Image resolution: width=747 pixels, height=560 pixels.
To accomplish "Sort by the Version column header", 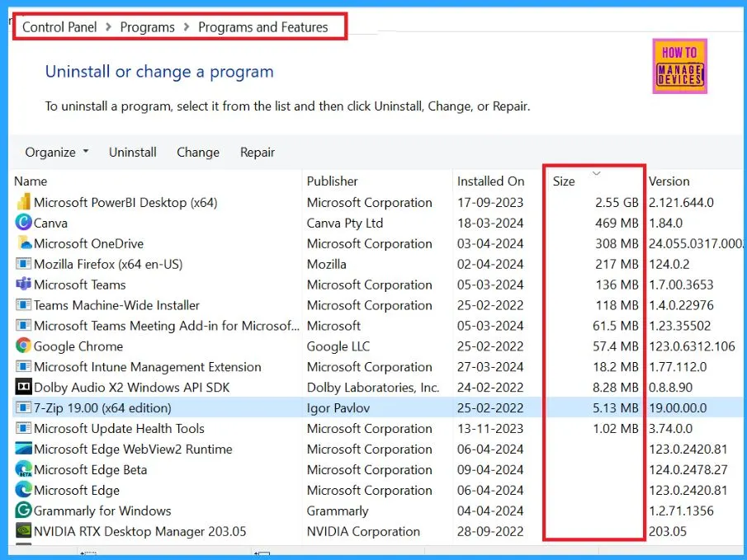I will pos(669,181).
